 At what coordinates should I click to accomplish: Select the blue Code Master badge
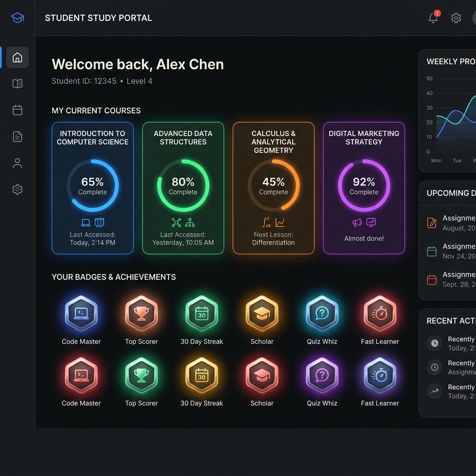pos(81,313)
